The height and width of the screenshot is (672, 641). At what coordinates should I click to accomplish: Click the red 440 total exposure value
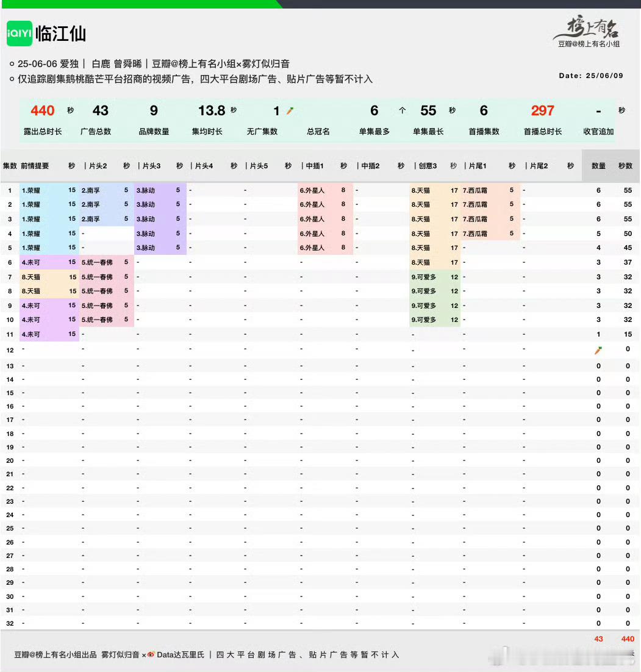(x=43, y=110)
